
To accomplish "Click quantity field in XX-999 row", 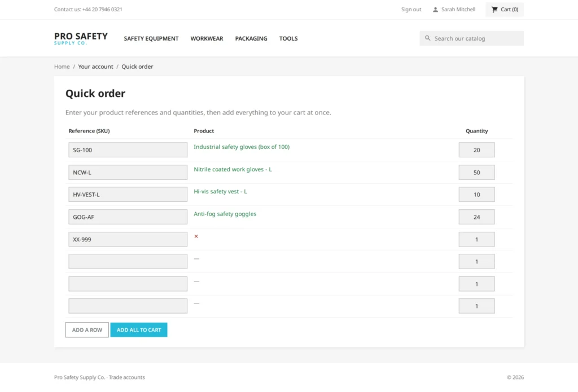I will [x=476, y=240].
